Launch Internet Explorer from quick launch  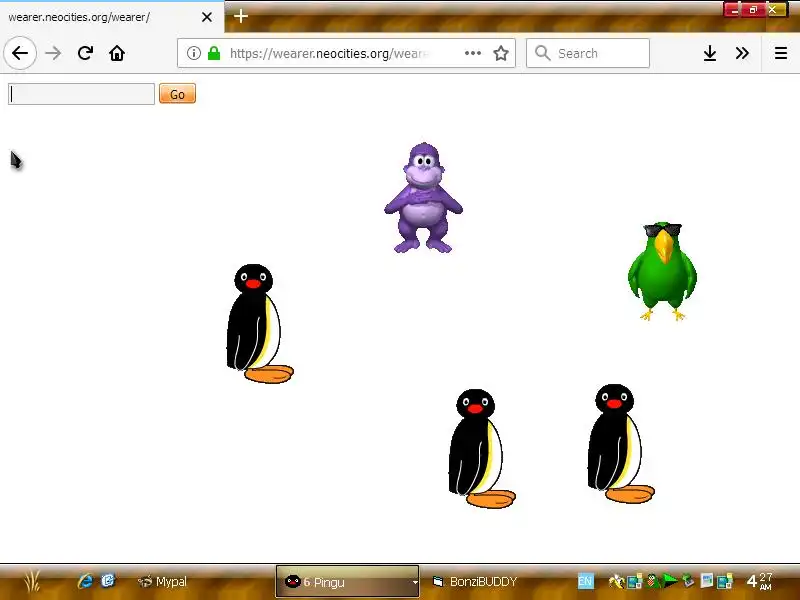coord(85,581)
